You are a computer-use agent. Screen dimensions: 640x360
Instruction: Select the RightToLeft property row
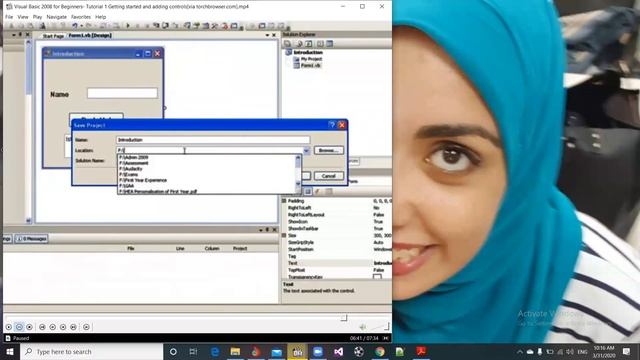(337, 208)
